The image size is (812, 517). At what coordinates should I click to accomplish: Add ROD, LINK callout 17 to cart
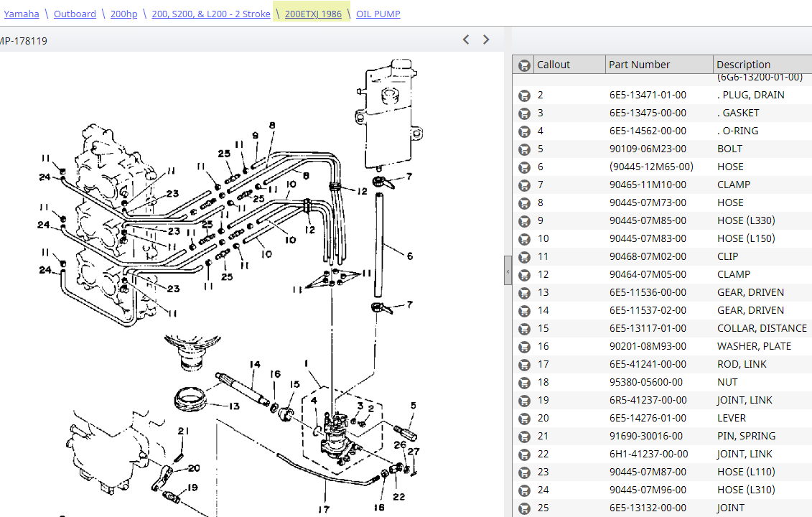tap(524, 365)
